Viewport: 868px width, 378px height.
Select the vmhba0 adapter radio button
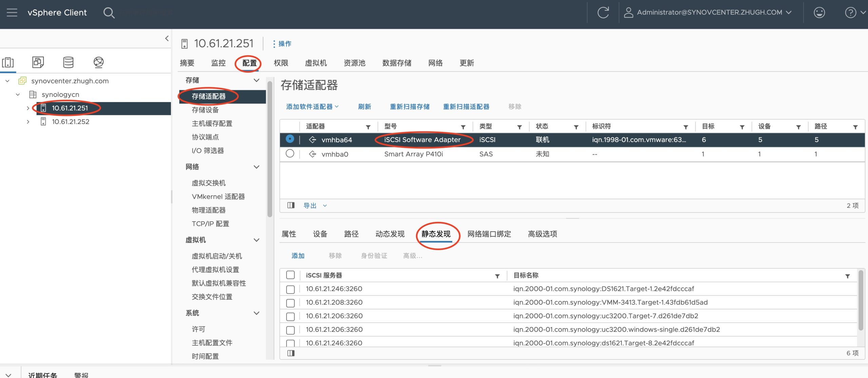pyautogui.click(x=290, y=154)
